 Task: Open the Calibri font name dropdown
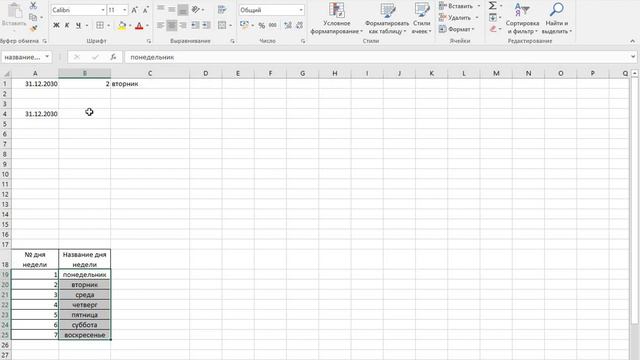[103, 10]
